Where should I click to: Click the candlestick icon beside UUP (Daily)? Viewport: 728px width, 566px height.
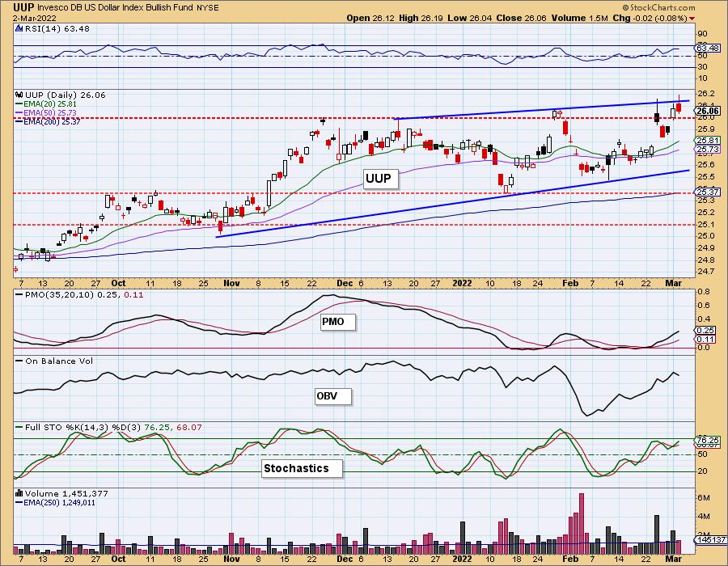[x=19, y=95]
